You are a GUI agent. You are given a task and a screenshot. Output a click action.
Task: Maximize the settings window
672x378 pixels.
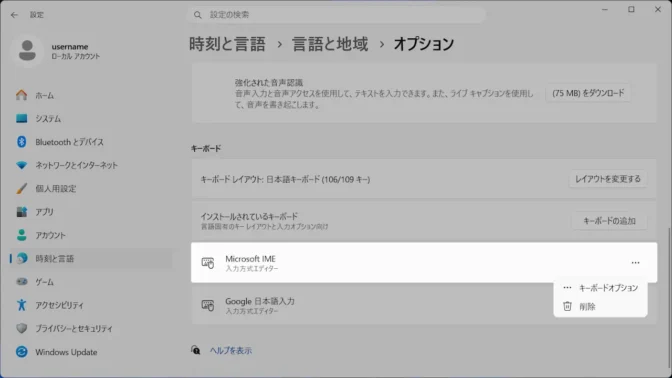click(x=631, y=9)
